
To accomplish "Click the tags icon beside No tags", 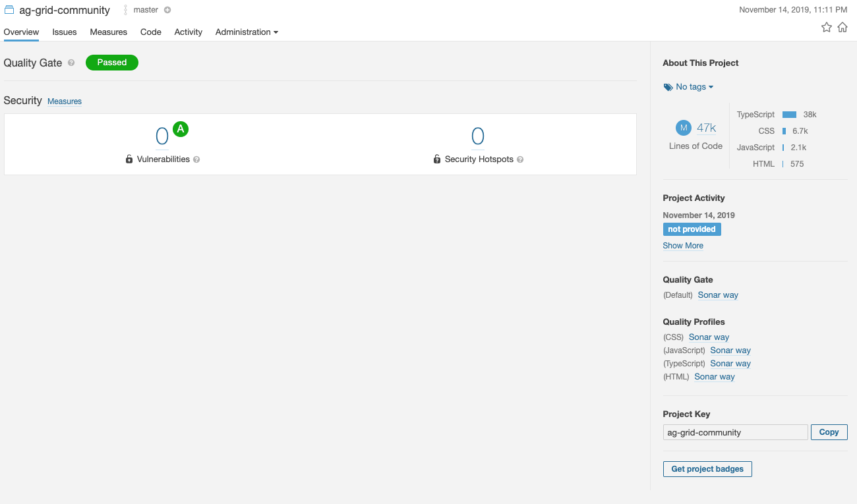I will tap(668, 87).
